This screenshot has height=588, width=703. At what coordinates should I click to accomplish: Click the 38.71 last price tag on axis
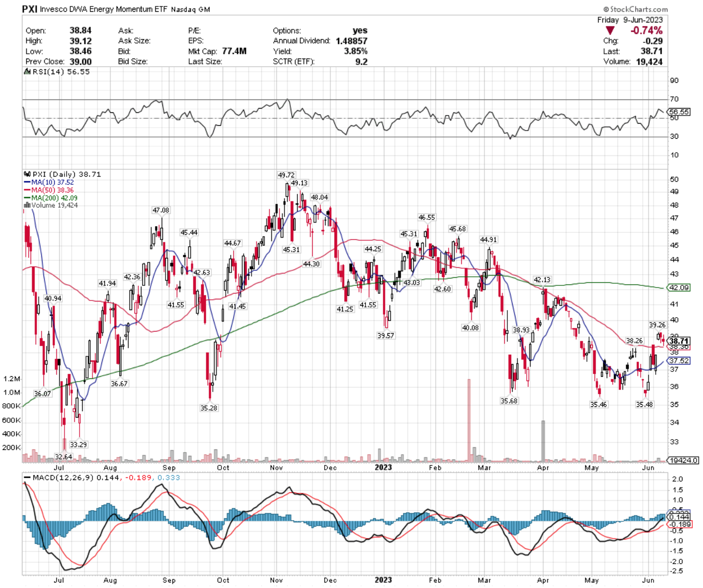pyautogui.click(x=679, y=341)
